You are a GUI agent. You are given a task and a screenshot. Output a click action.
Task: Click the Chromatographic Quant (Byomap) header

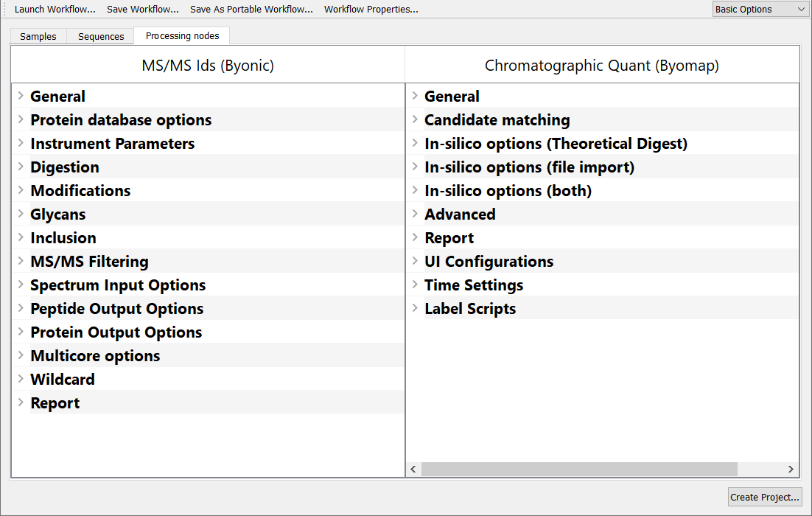click(x=602, y=66)
